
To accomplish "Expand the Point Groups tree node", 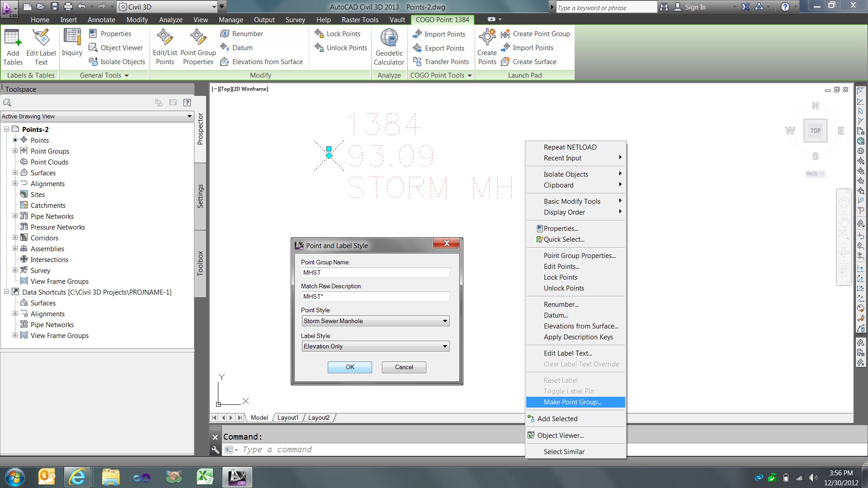I will [x=15, y=151].
